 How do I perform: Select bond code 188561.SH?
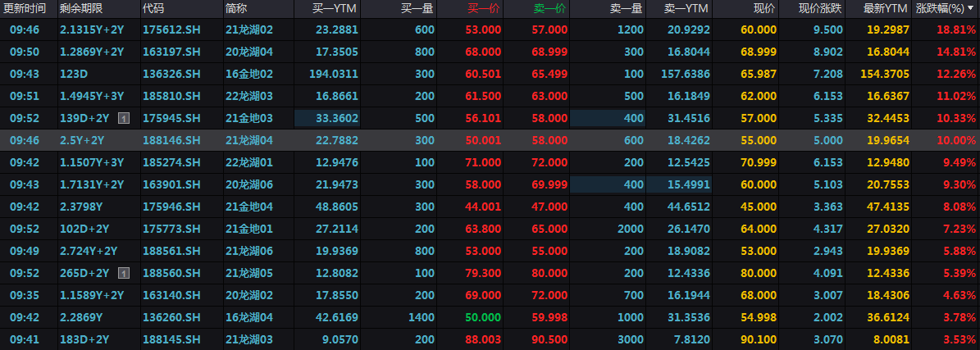pos(172,252)
